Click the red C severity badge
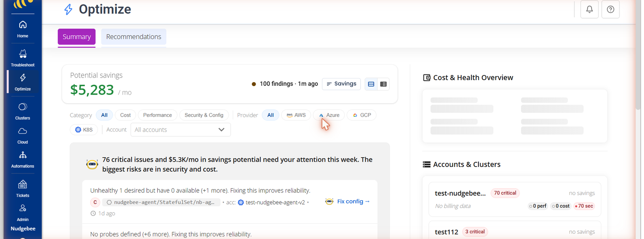Viewport: 644px width, 239px height. pos(95,202)
